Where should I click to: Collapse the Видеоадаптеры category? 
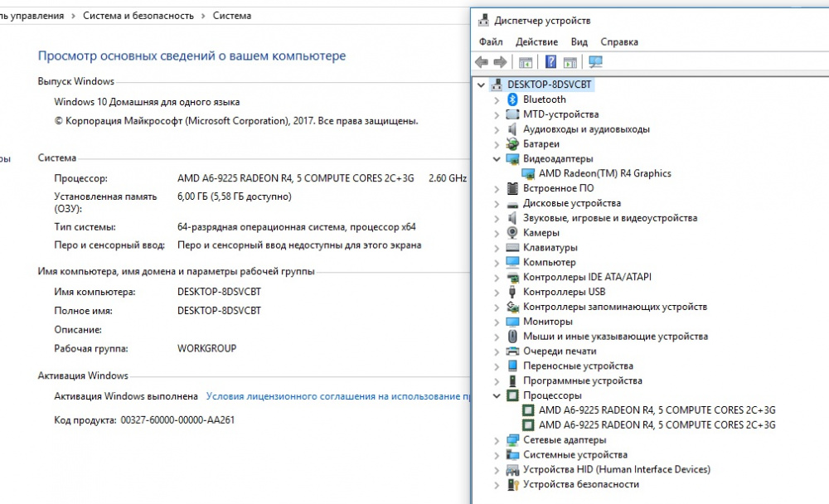[497, 158]
